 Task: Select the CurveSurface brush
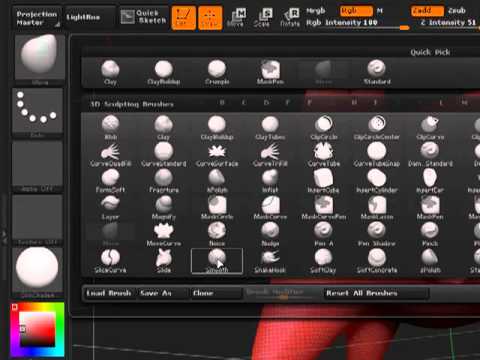point(217,154)
